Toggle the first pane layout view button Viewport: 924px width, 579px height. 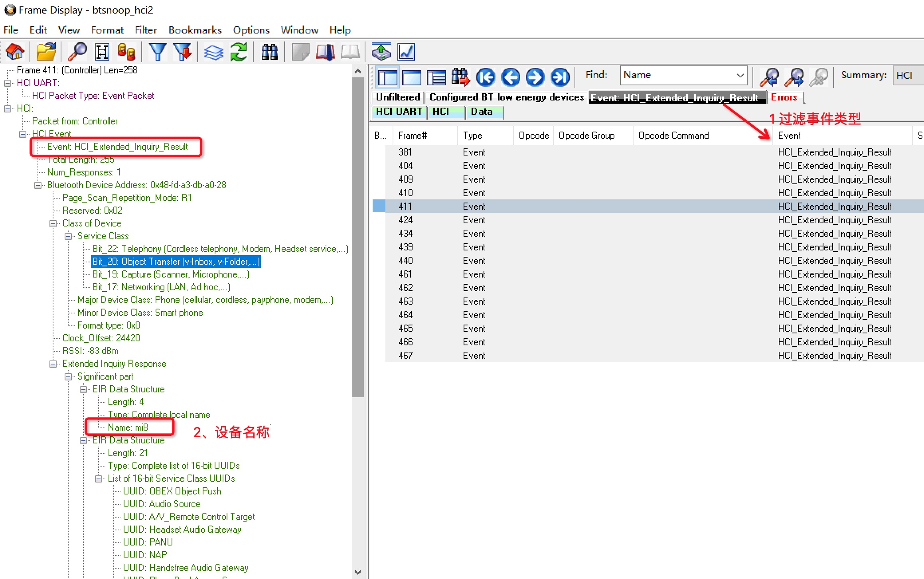click(387, 77)
